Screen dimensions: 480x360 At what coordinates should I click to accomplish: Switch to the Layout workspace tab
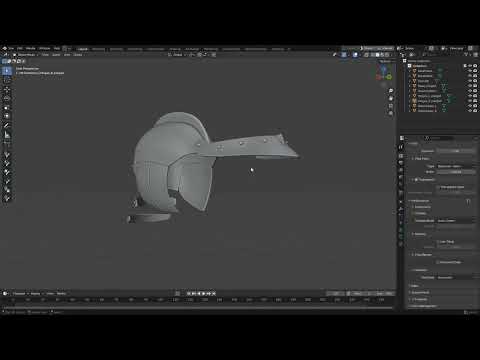point(82,49)
